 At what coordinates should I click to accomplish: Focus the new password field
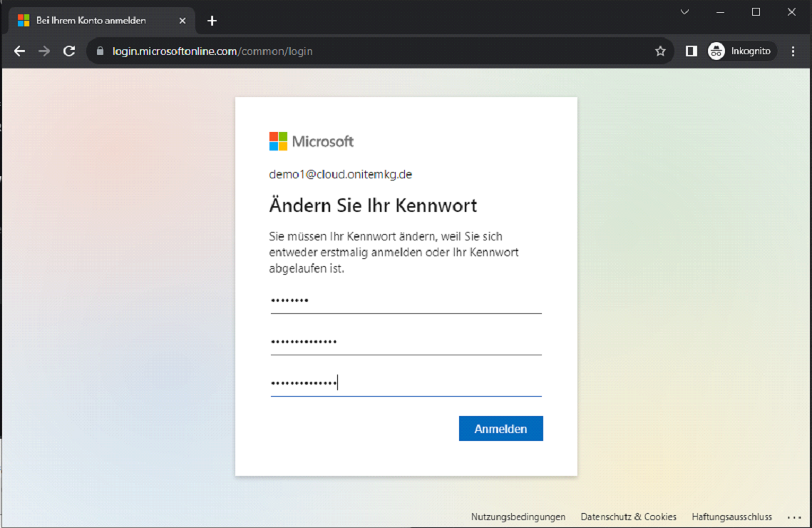406,342
